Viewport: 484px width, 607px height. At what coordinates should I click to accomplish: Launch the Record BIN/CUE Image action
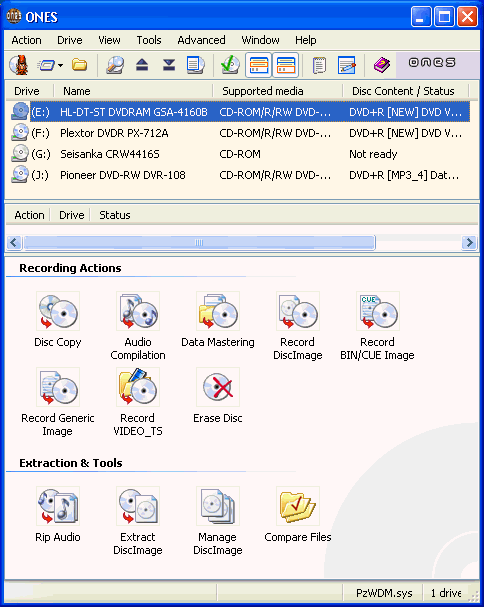pos(378,326)
